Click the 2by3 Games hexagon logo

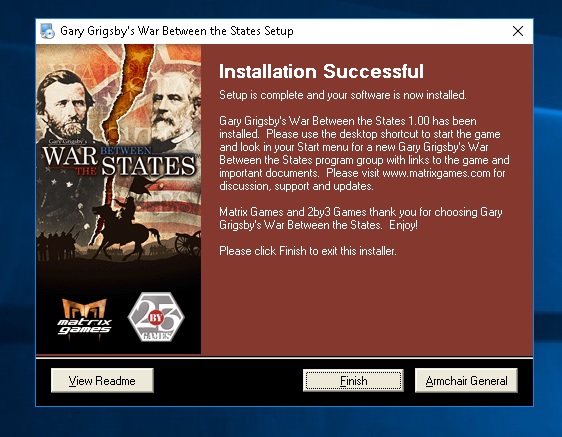pyautogui.click(x=156, y=317)
